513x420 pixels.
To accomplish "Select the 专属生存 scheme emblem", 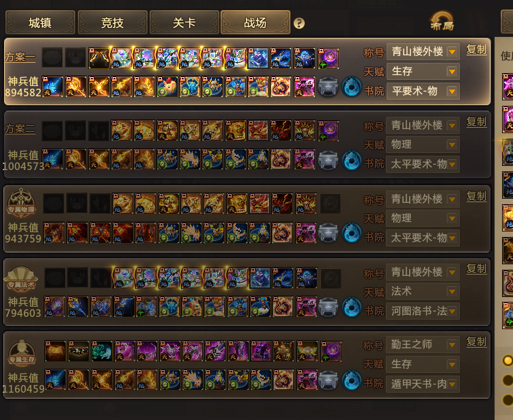I will point(22,353).
